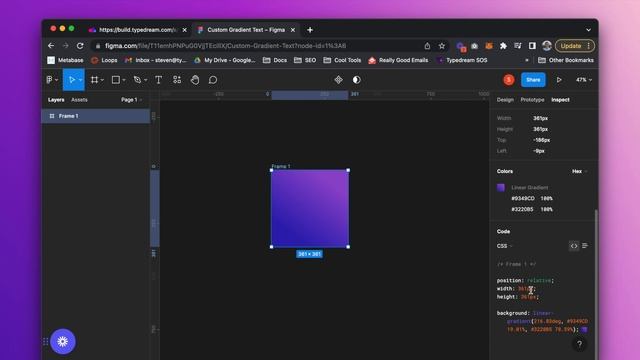The height and width of the screenshot is (360, 640).
Task: Click the orange user avatar
Action: [x=509, y=80]
